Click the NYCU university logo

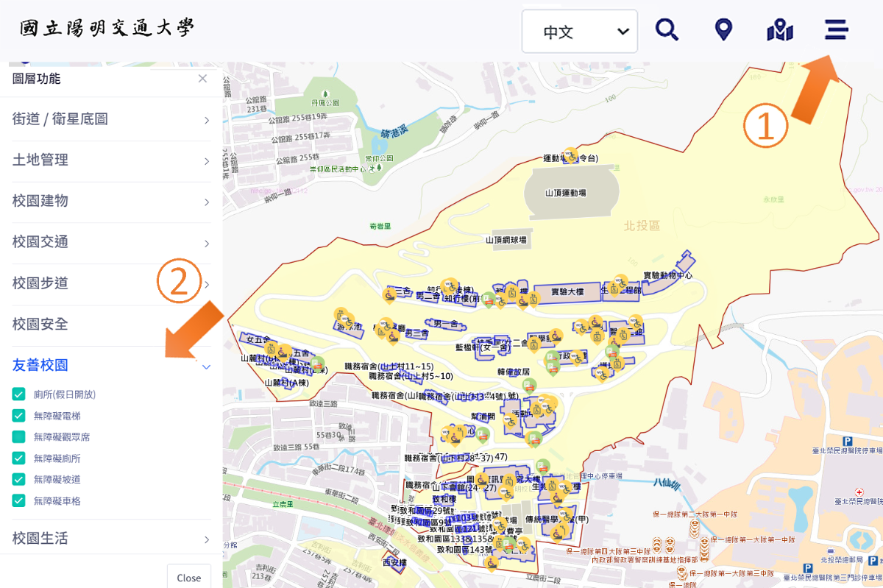[107, 29]
